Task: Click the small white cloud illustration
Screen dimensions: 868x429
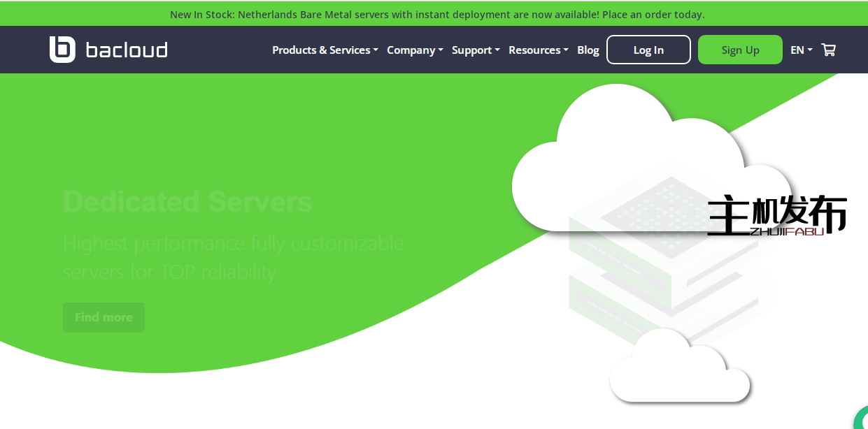Action: pos(678,370)
